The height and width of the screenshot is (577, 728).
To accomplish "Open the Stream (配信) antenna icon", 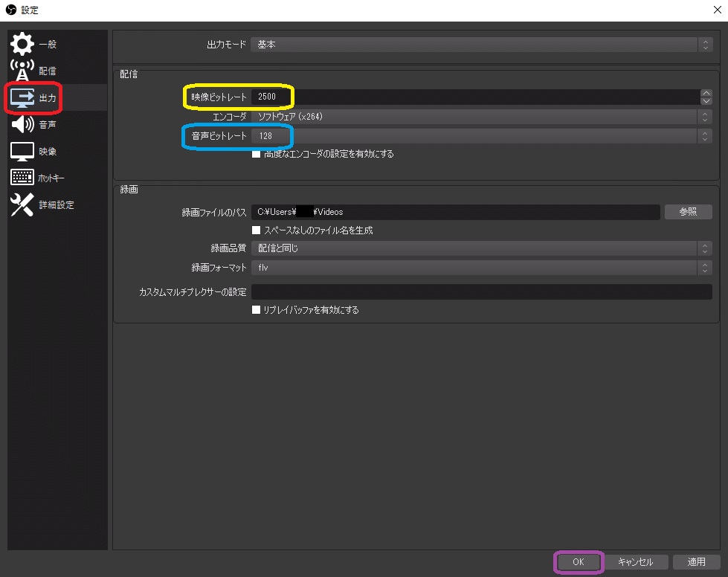I will (22, 70).
